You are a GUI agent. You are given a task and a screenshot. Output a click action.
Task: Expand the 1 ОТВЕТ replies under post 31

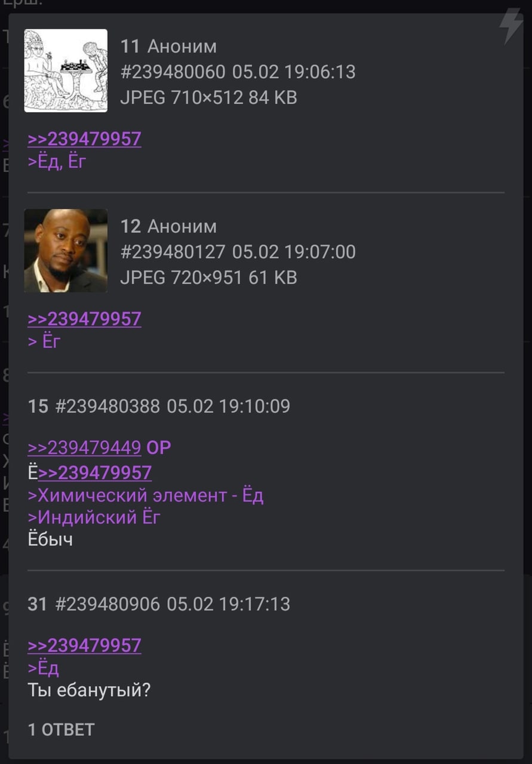pyautogui.click(x=61, y=729)
